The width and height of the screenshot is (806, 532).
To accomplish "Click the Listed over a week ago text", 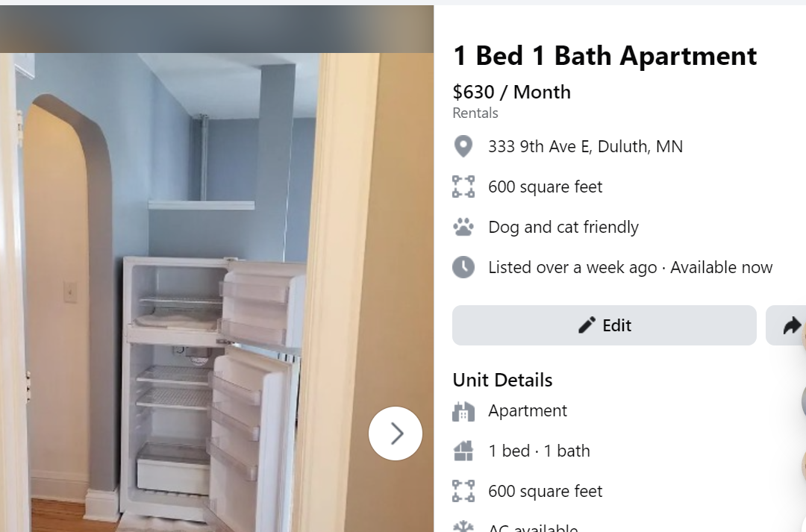I will [572, 268].
